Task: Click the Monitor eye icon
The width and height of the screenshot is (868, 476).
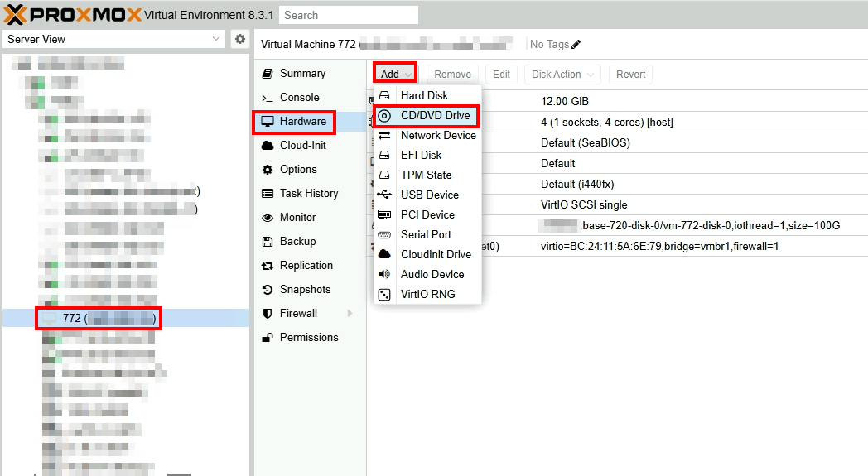Action: click(x=268, y=218)
